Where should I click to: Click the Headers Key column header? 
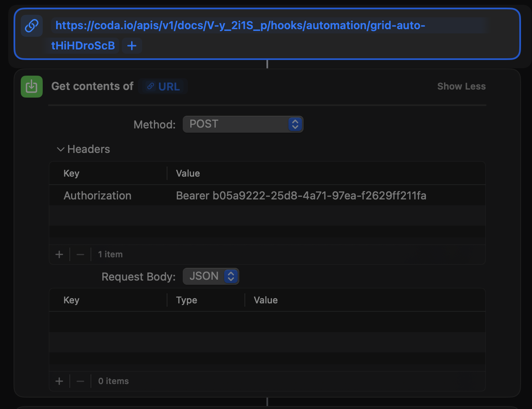click(x=71, y=173)
